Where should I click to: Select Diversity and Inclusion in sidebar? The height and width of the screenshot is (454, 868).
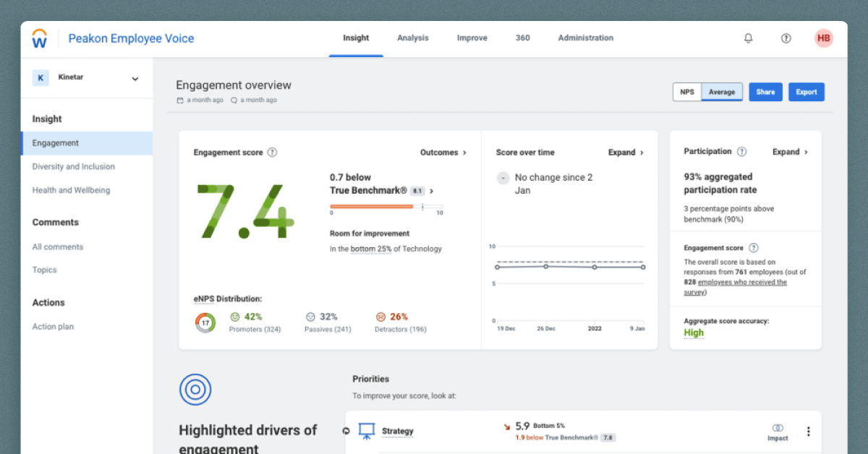74,167
